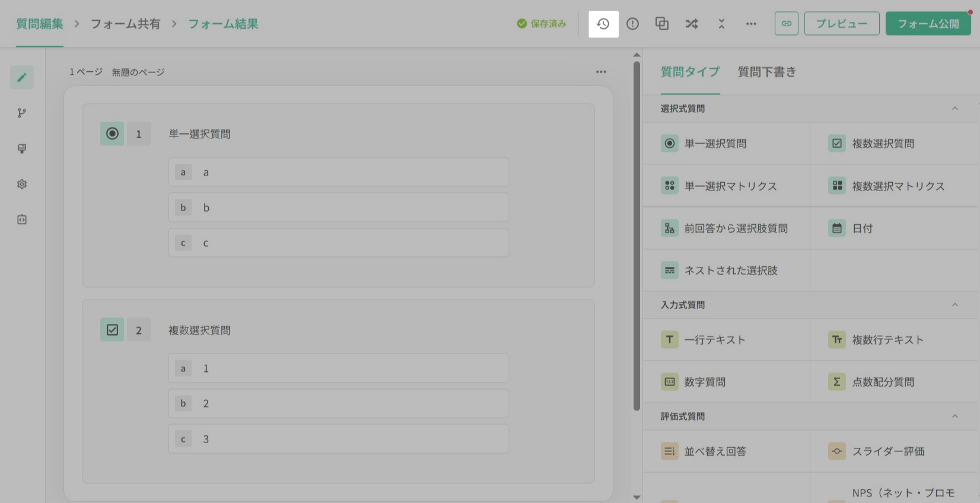Click the alert exclamation circle icon
This screenshot has height=503, width=980.
(x=633, y=24)
